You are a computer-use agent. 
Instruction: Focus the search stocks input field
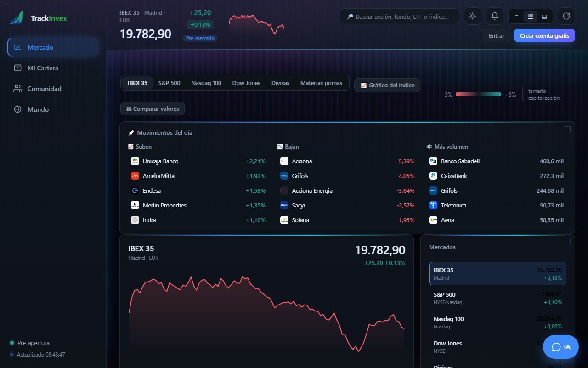point(400,16)
